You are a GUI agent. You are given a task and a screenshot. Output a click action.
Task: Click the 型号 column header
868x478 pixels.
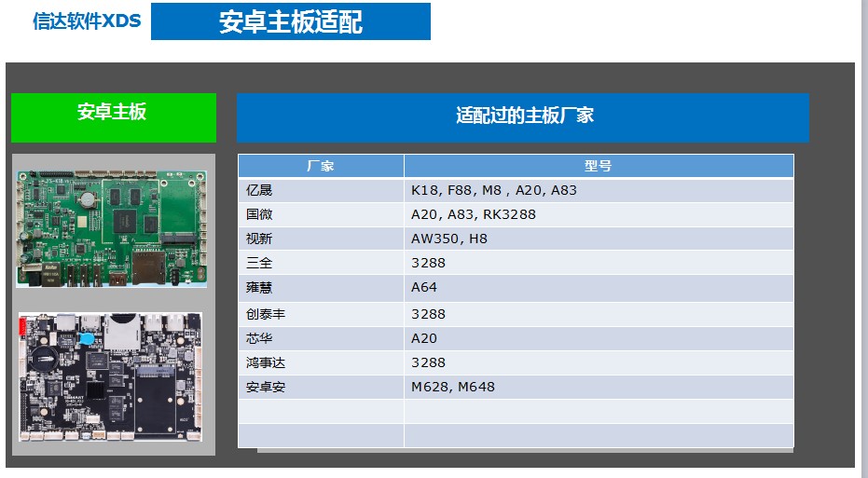coord(599,166)
